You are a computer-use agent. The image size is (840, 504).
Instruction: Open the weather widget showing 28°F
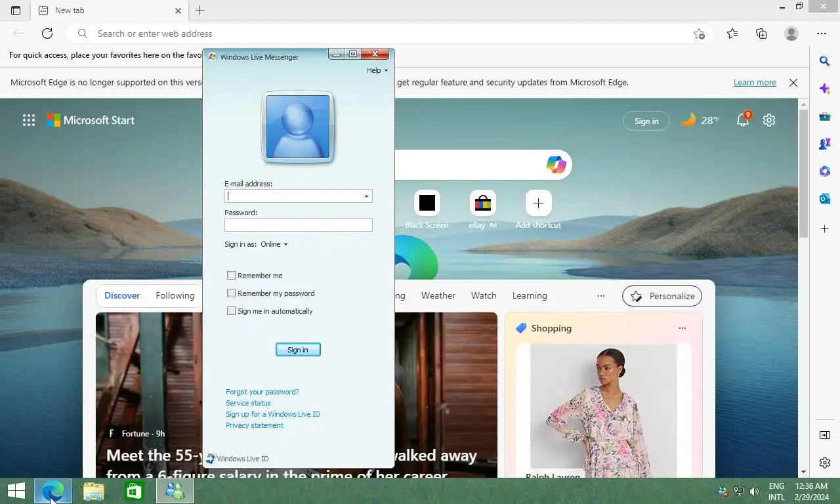700,120
